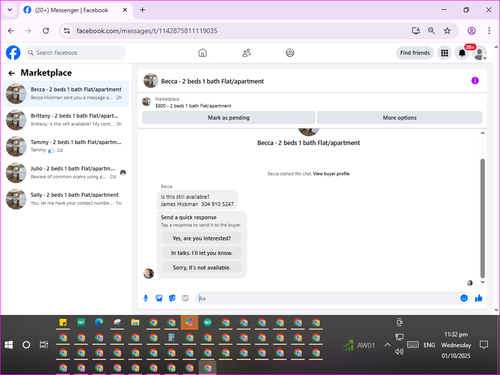Click the $800 listing title text

pos(193,106)
